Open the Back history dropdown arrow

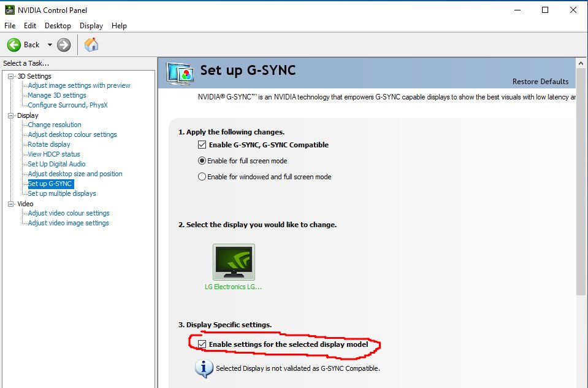(50, 45)
